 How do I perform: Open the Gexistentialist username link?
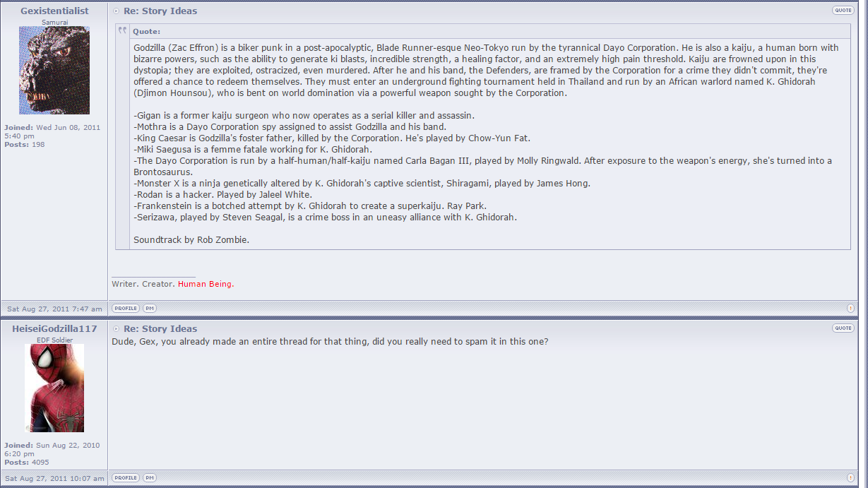coord(54,11)
